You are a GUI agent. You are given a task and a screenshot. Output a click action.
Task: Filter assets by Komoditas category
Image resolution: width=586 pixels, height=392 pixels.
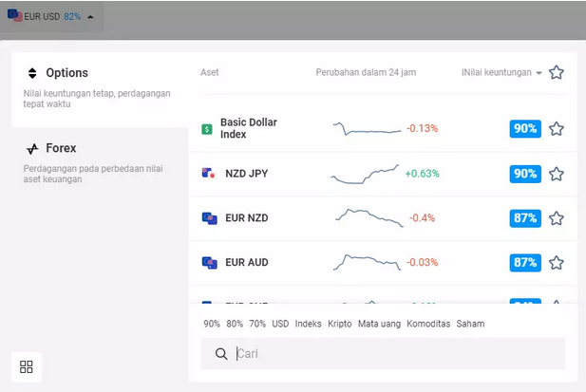(428, 324)
